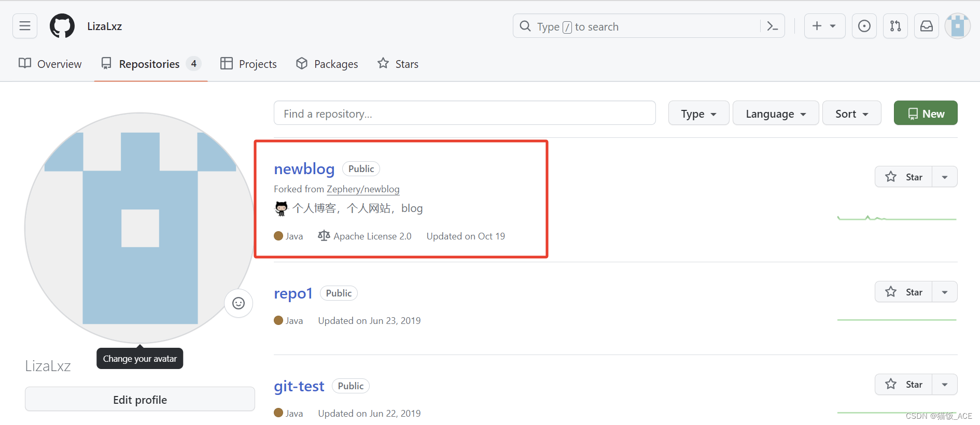Open the newblog repository link
This screenshot has height=425, width=980.
[304, 169]
